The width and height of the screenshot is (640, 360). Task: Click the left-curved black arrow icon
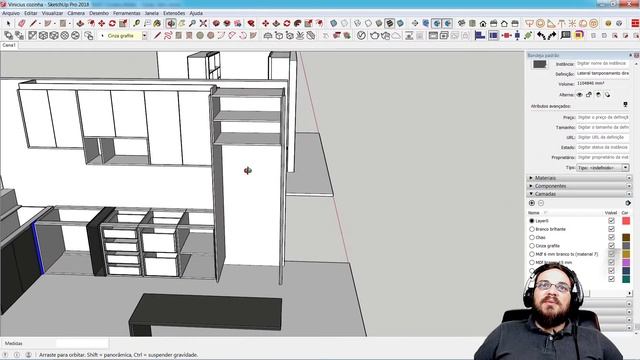[541, 36]
